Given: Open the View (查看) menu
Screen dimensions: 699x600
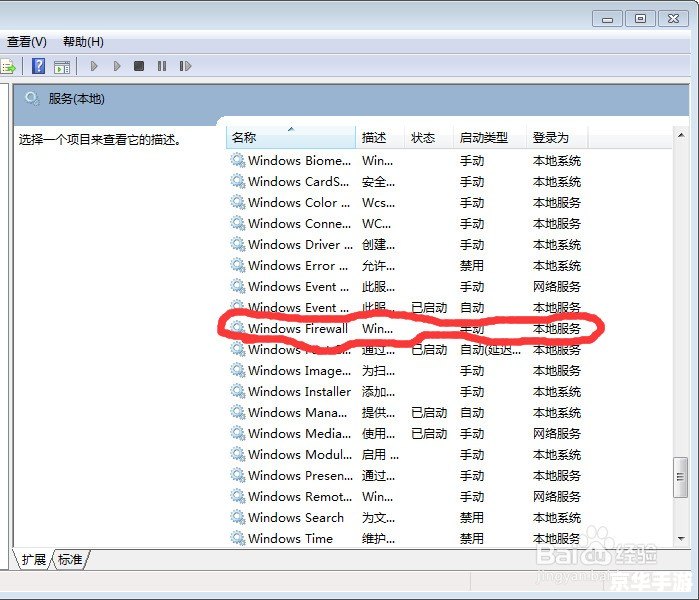Looking at the screenshot, I should [x=26, y=42].
